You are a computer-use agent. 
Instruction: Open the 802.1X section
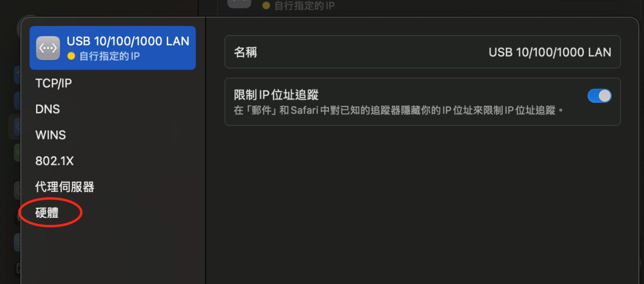[x=54, y=161]
